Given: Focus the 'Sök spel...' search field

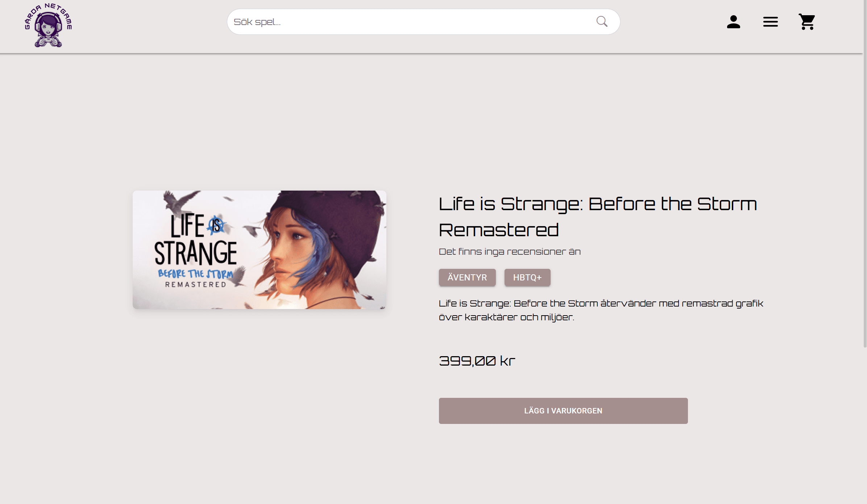Looking at the screenshot, I should [423, 22].
